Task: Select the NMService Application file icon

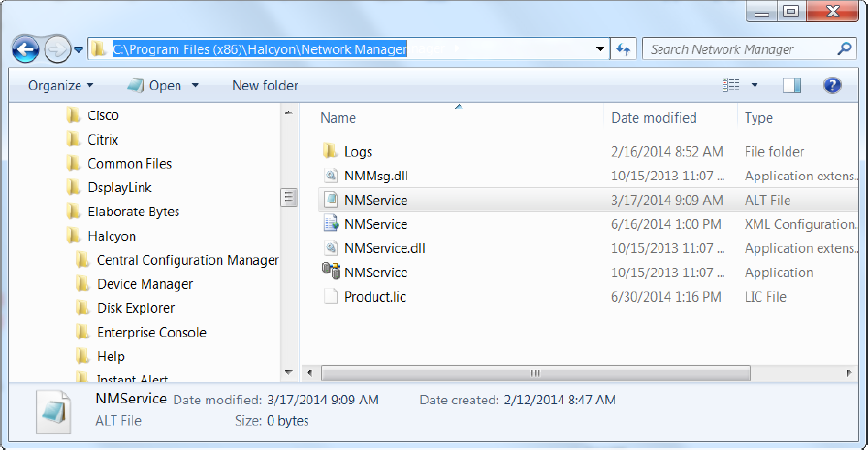Action: click(331, 273)
